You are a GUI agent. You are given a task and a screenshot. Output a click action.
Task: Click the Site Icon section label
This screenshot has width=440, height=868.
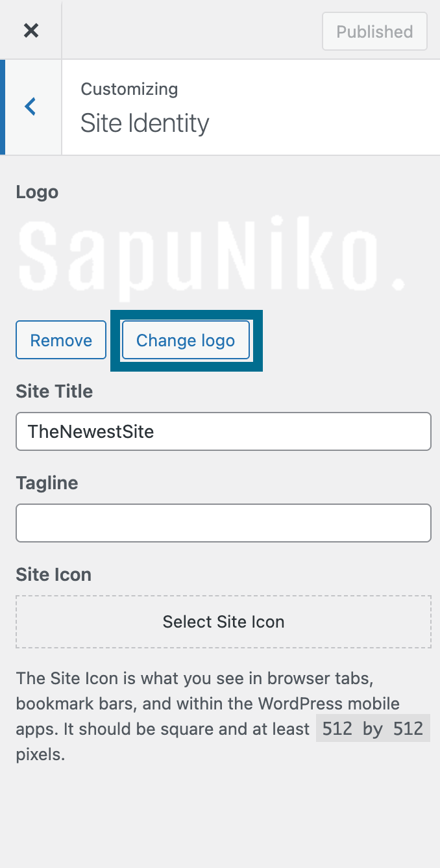[53, 574]
